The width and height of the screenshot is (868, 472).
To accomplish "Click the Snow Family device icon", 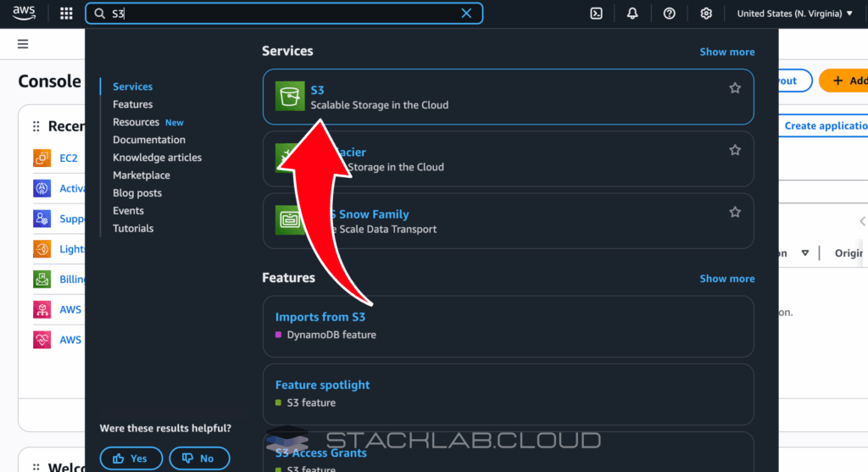I will point(290,219).
